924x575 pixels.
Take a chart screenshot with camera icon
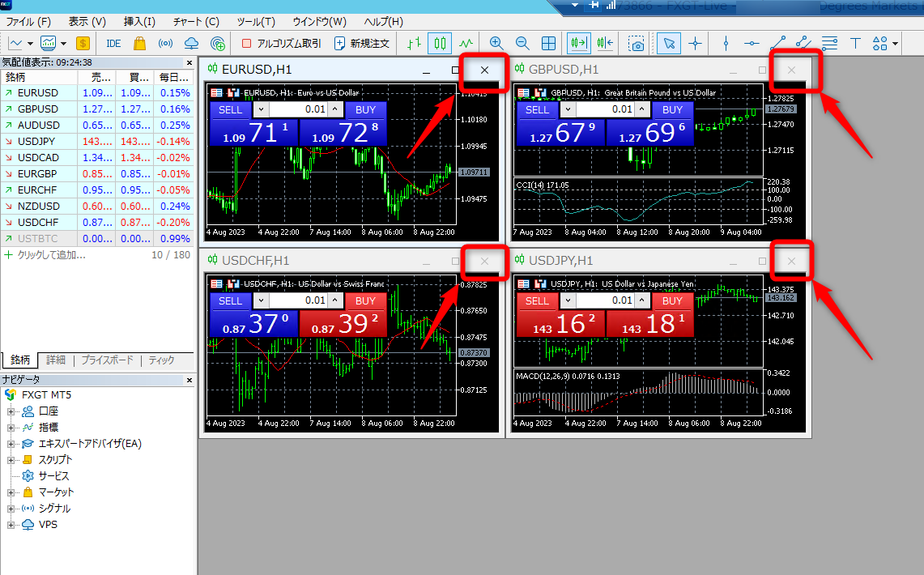pos(636,44)
